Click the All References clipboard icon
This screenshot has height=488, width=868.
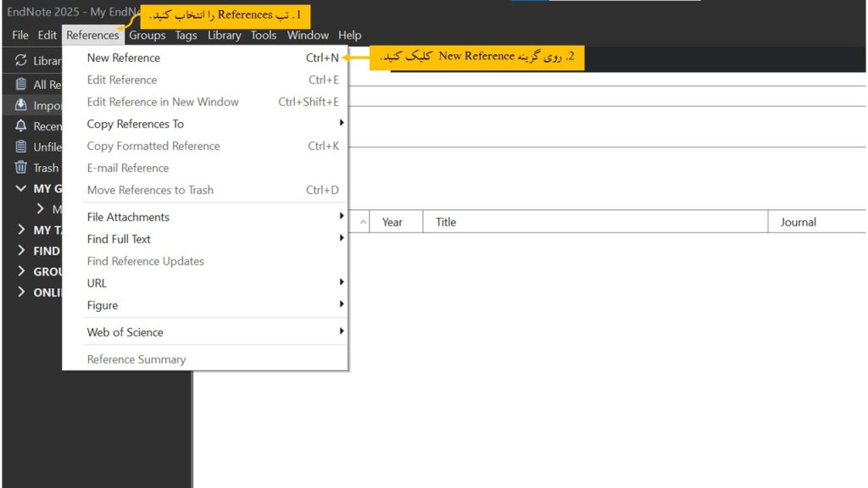tap(21, 85)
